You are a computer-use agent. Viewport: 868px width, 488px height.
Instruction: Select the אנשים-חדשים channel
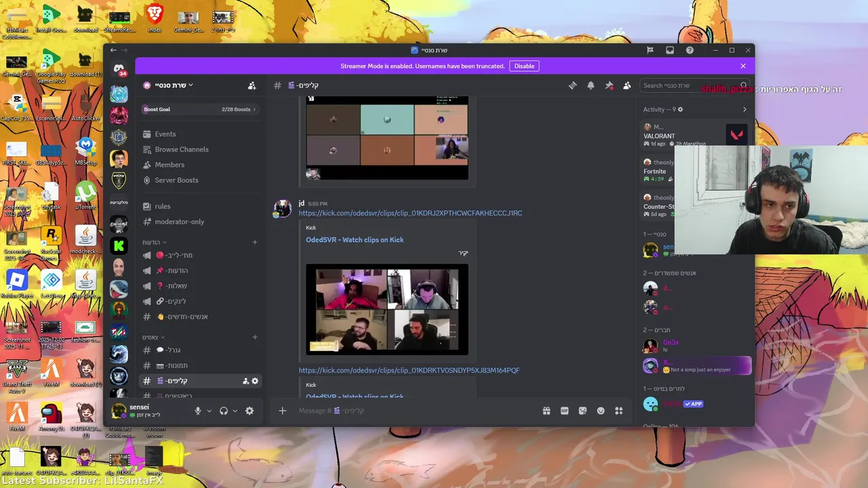click(x=199, y=317)
